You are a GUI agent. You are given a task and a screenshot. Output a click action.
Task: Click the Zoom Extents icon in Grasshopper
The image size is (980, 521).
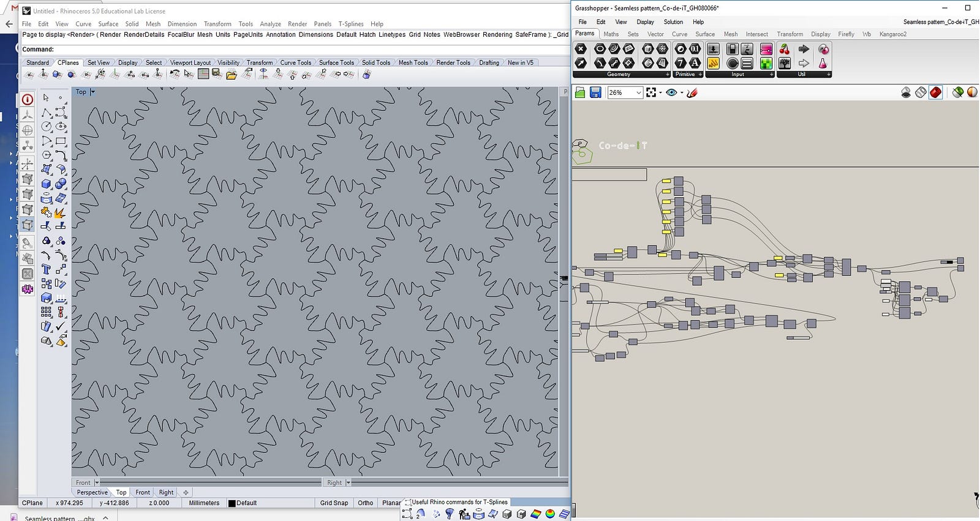pos(651,92)
